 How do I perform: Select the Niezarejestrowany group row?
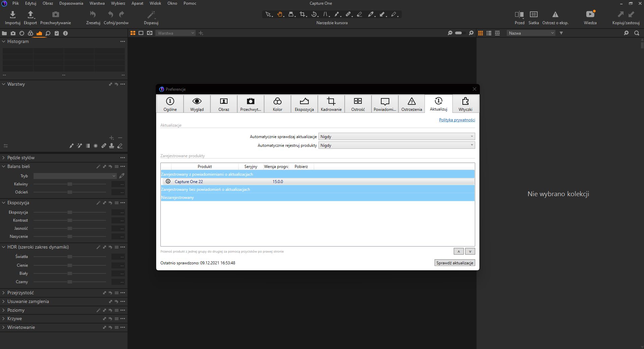click(317, 198)
